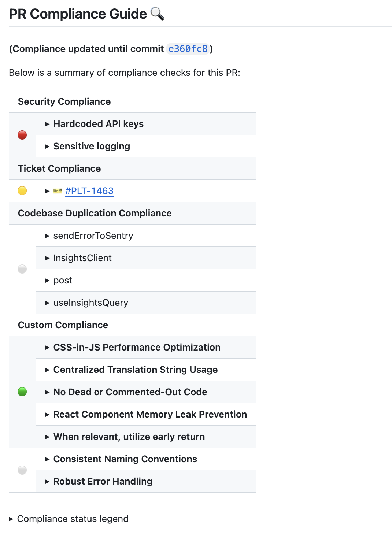Open commit e360fc8 link
This screenshot has width=392, height=534.
coord(188,49)
